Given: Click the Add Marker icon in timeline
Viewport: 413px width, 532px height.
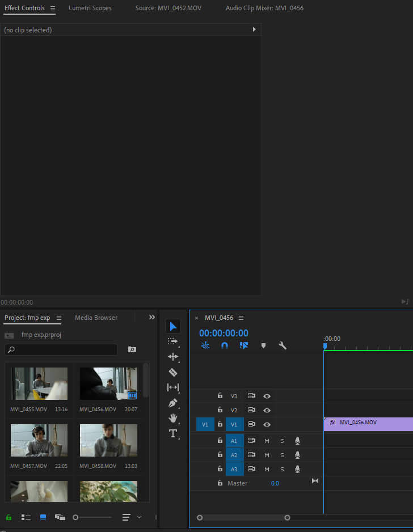Looking at the screenshot, I should point(263,345).
